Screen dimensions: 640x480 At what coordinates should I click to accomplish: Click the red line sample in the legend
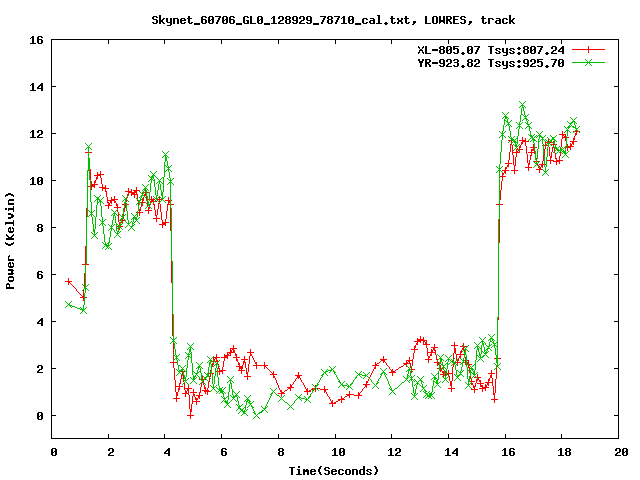(x=588, y=50)
